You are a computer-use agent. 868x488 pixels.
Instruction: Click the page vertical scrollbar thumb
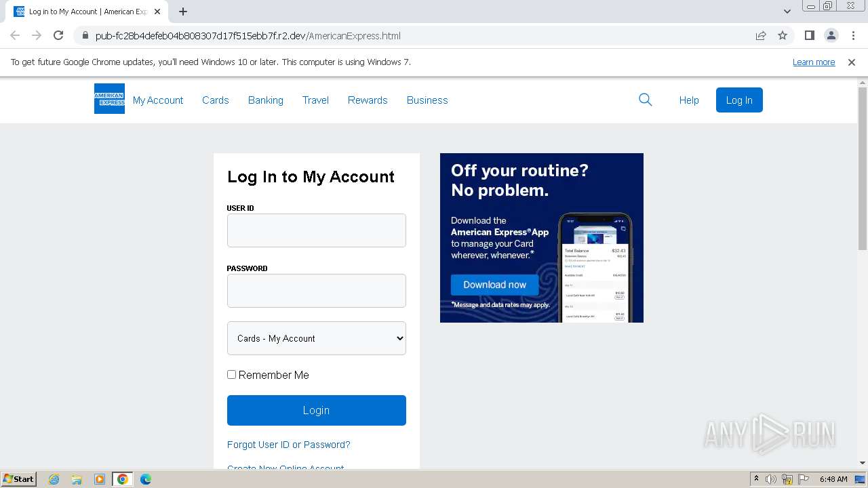pos(863,168)
